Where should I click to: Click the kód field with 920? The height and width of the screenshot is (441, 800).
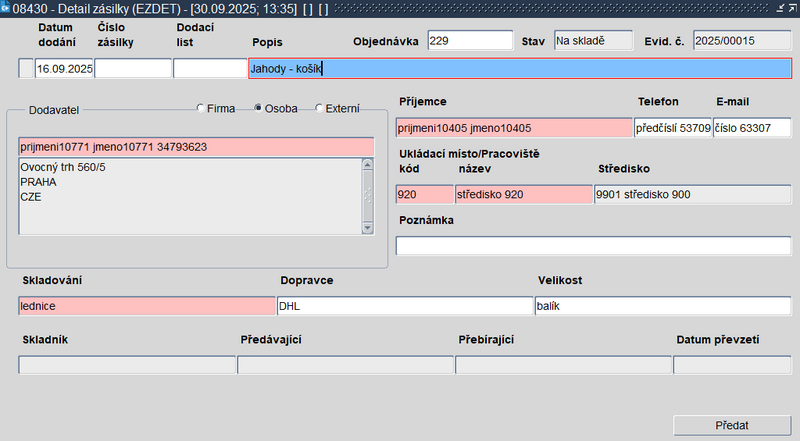tap(424, 194)
